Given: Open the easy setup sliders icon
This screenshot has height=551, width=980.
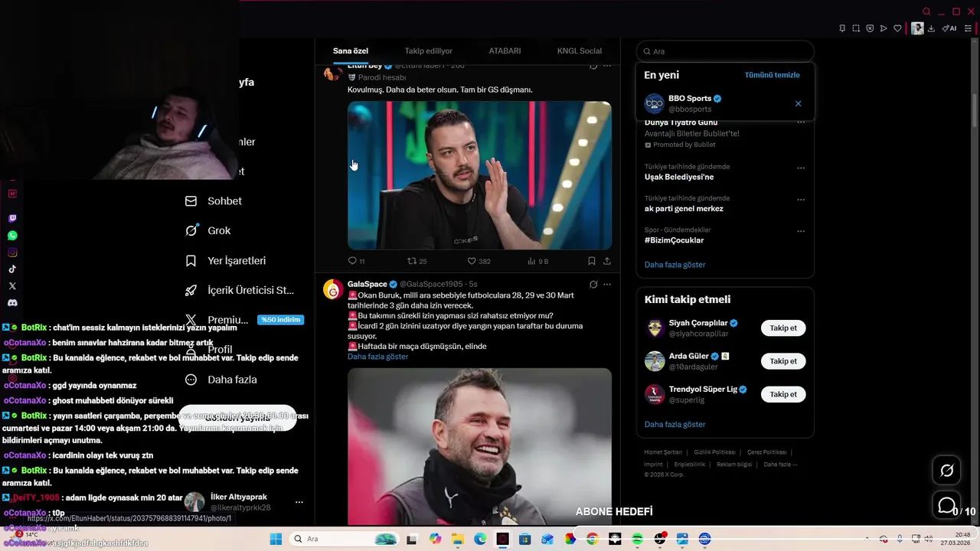Looking at the screenshot, I should [968, 28].
